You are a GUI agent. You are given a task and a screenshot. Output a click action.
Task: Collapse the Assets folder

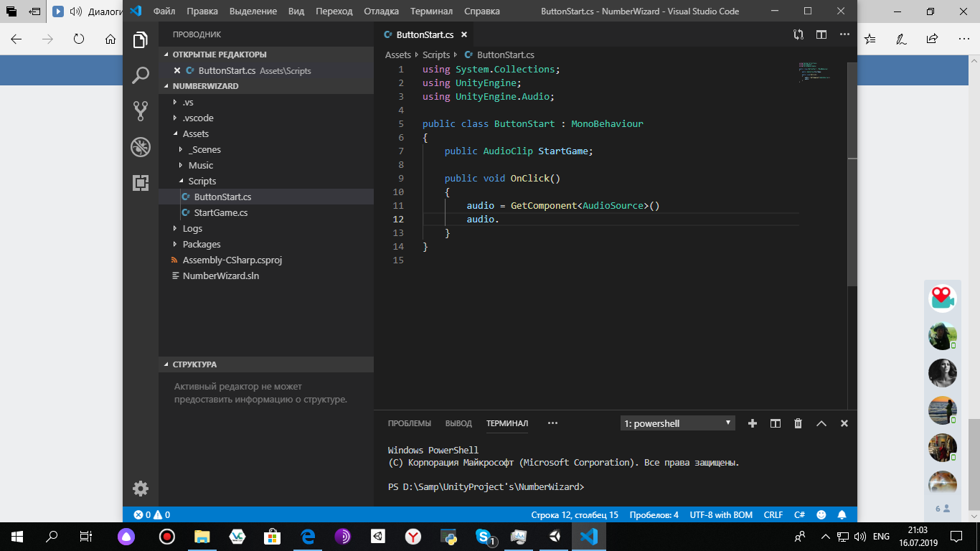coord(266,133)
